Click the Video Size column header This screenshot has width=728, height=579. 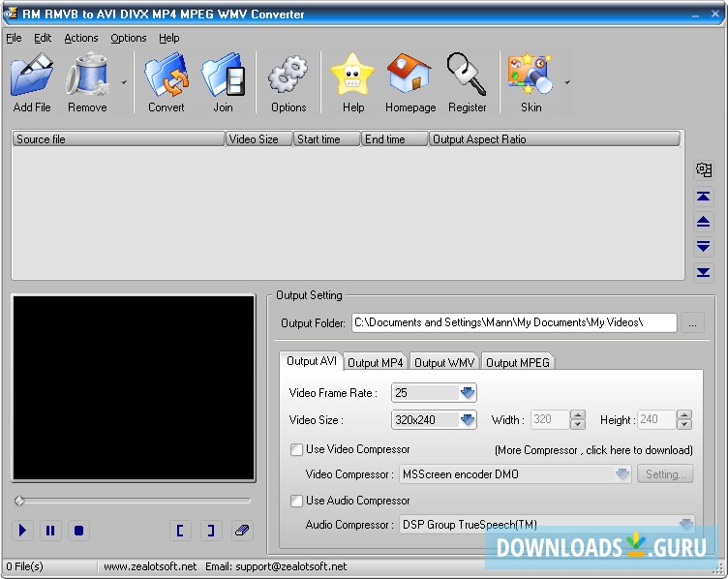pyautogui.click(x=259, y=139)
